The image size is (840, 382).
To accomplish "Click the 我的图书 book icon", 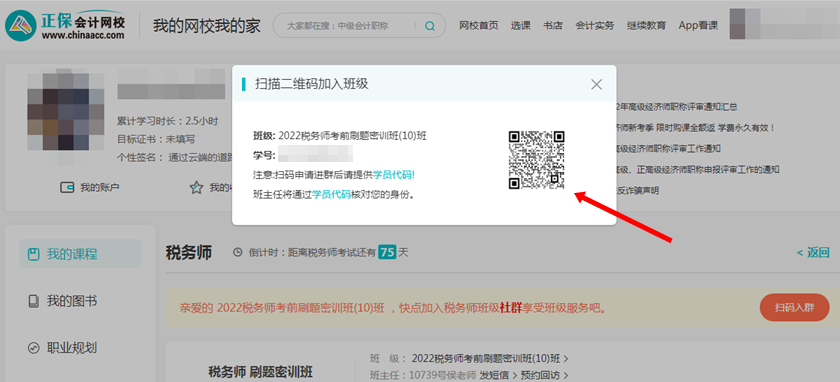I will [34, 301].
